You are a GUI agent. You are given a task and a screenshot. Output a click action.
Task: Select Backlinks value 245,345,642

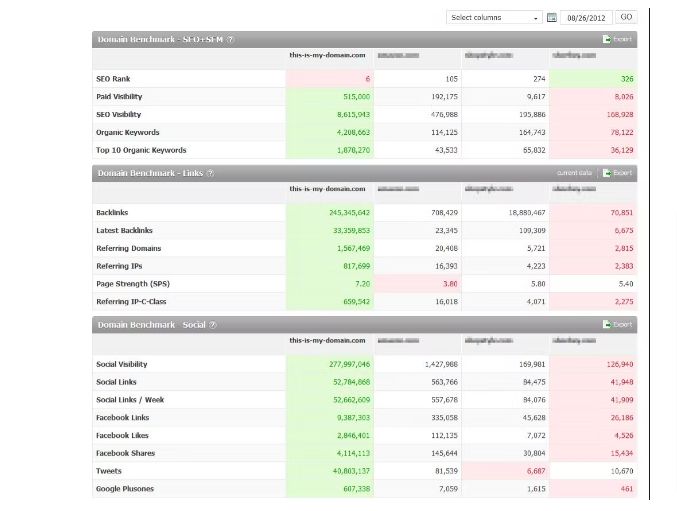350,213
